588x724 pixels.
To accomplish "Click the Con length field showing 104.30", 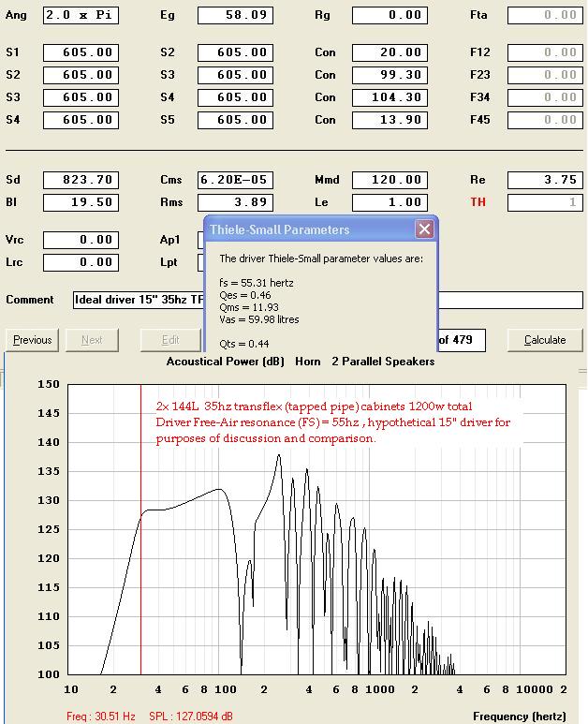I will click(x=390, y=97).
